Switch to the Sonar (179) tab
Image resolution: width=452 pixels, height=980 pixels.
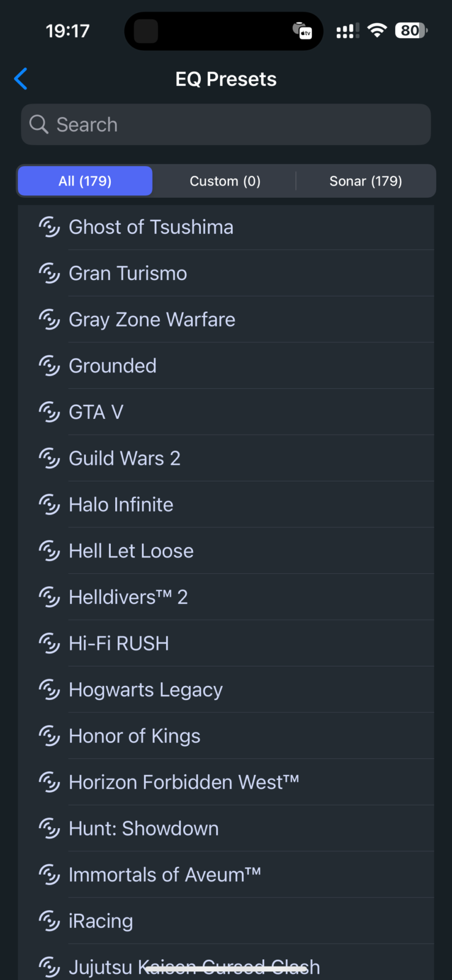click(x=366, y=181)
